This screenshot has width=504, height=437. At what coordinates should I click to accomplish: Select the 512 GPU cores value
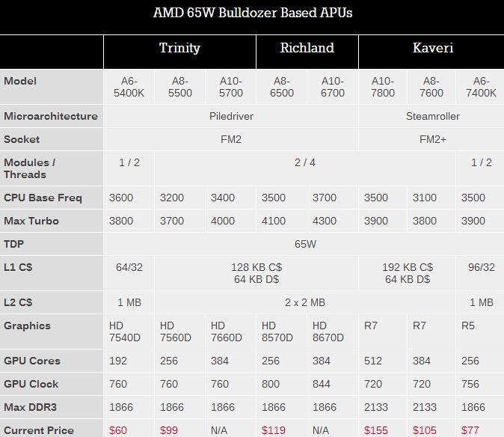373,361
